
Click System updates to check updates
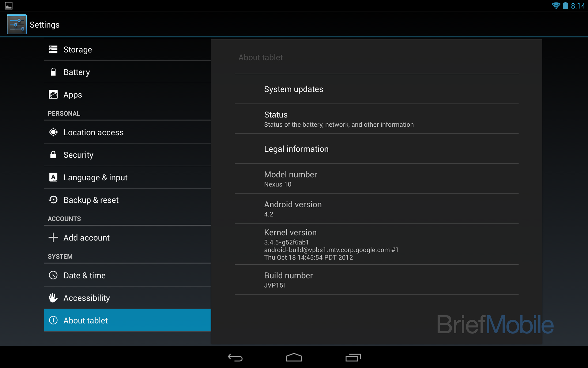click(x=293, y=89)
